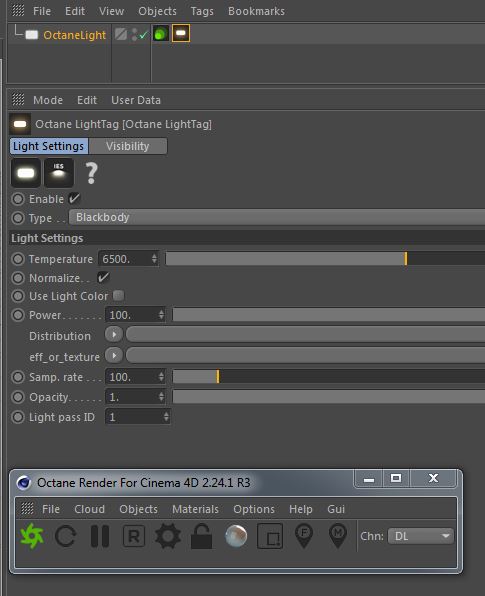Screen dimensions: 485x596
Task: Click the Octane window menu grip icon
Action: point(27,508)
